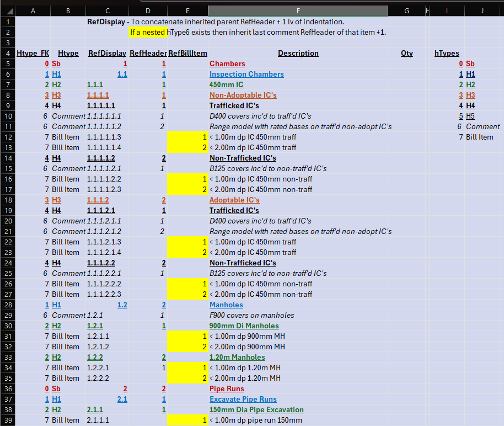Select row 1 header
This screenshot has width=504, height=426.
click(8, 22)
